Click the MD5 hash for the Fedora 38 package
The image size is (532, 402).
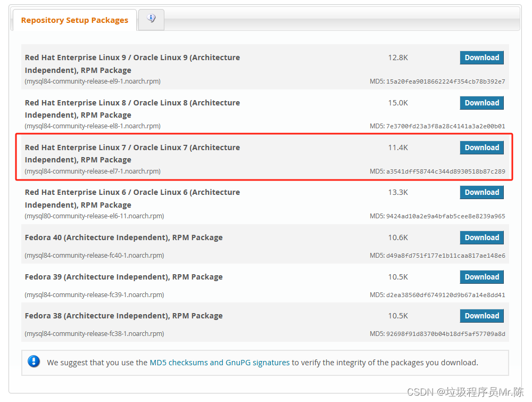coord(445,334)
